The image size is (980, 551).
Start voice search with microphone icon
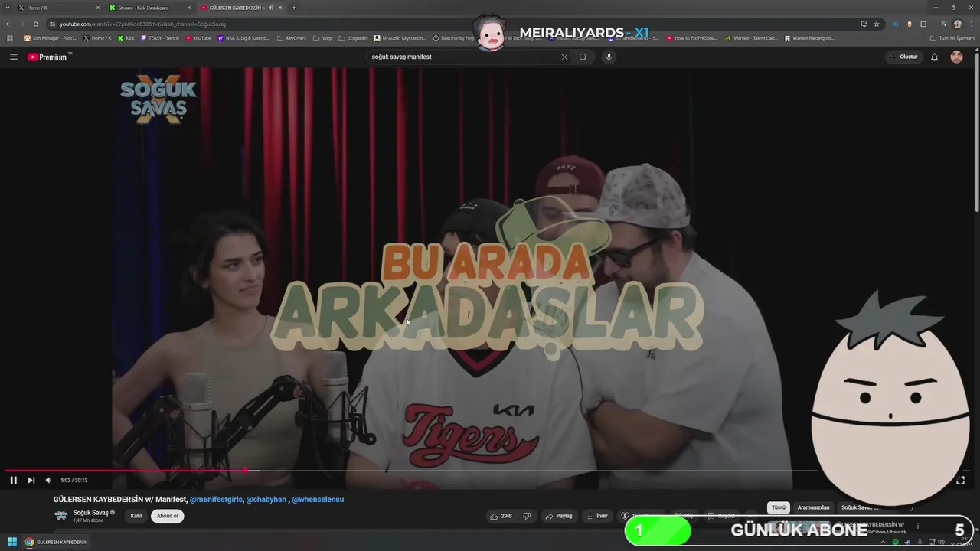pyautogui.click(x=609, y=57)
